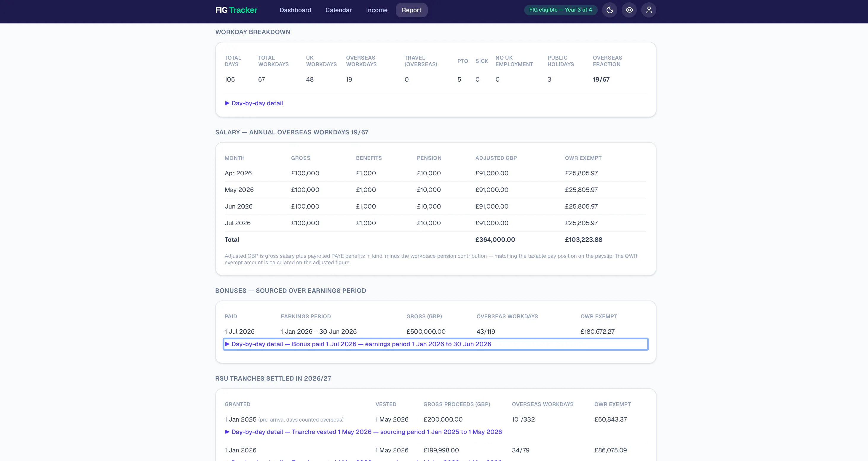
Task: Expand day-by-day detail for Bonus paid 1 Jul 2026
Action: 435,344
